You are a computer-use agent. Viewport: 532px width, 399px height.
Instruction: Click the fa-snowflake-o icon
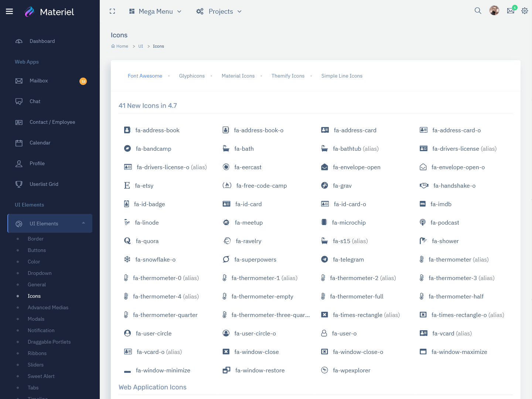[127, 259]
